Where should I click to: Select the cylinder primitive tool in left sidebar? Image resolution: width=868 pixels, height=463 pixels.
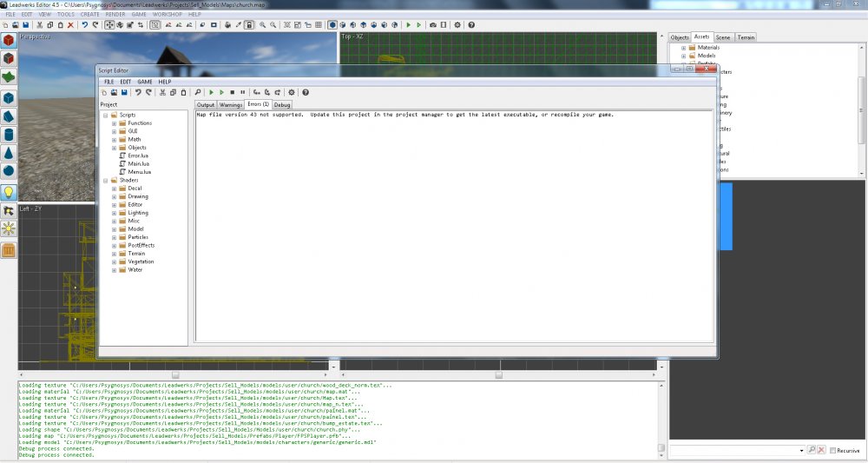tap(9, 135)
